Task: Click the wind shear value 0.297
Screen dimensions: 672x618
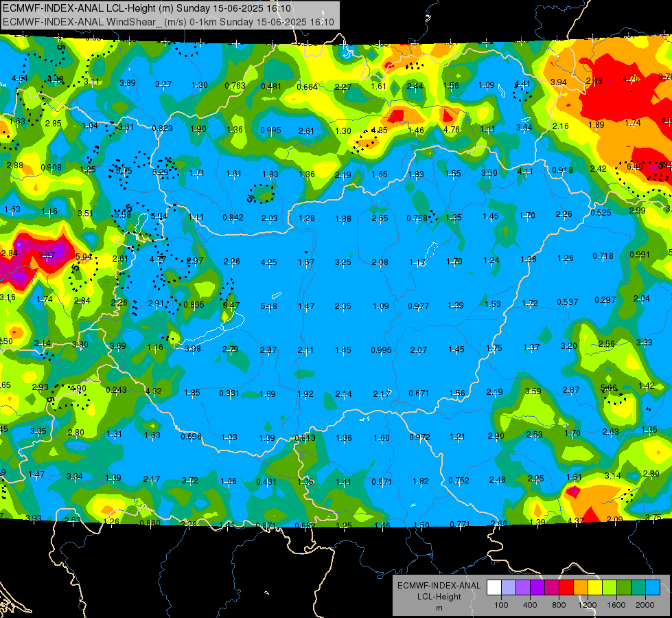Action: tap(605, 300)
